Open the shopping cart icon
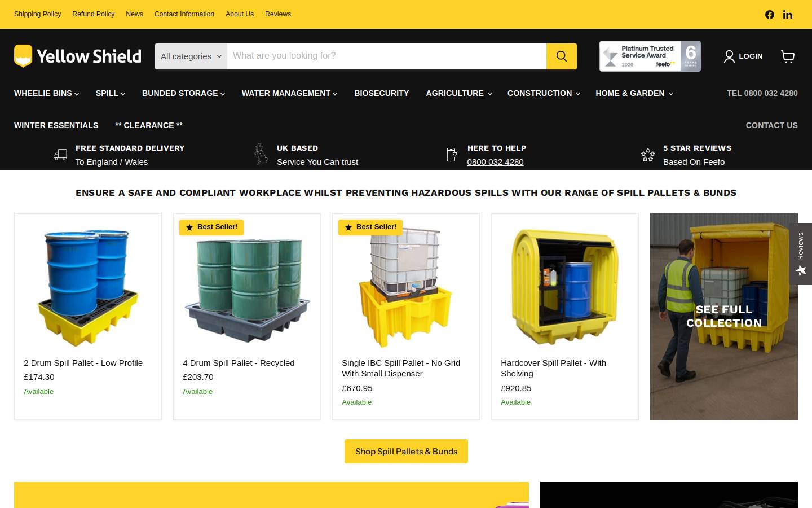 (788, 56)
